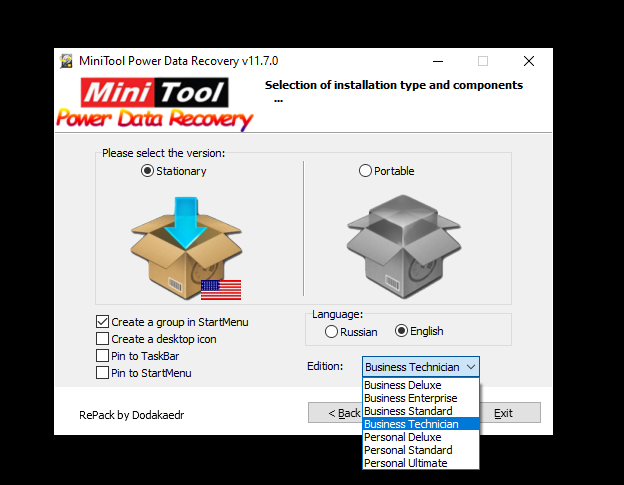The image size is (624, 485).
Task: Click the Exit button
Action: (x=510, y=413)
